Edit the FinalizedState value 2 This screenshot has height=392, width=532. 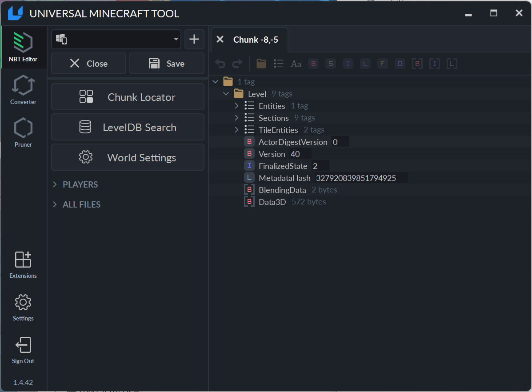click(x=320, y=166)
